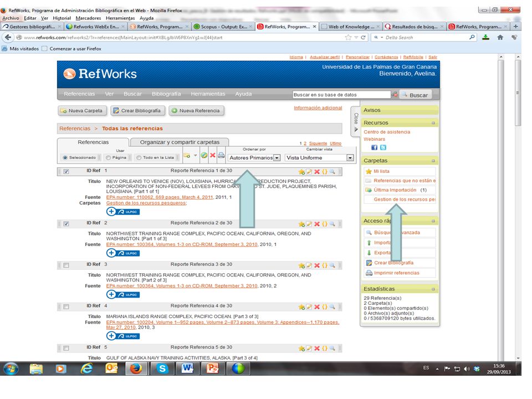Open Word from the taskbar
The image size is (532, 399).
click(187, 369)
